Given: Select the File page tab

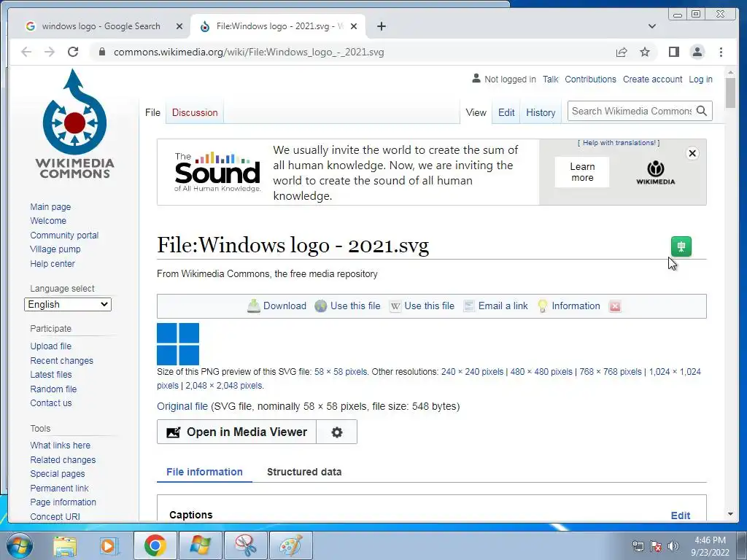Looking at the screenshot, I should (152, 112).
